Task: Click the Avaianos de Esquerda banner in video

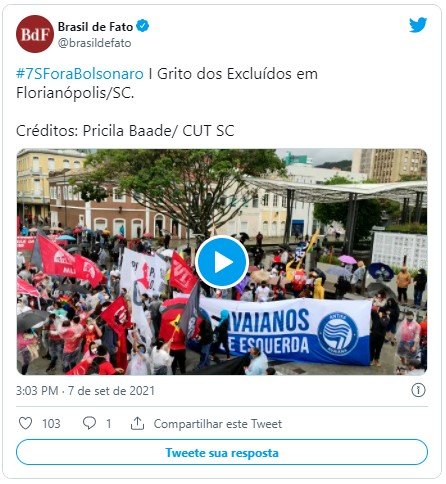Action: click(x=283, y=331)
